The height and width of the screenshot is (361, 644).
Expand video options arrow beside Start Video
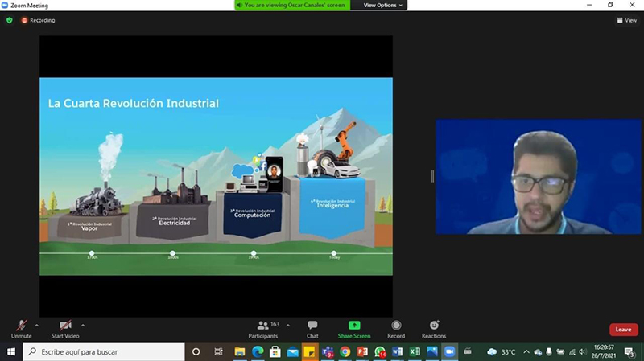pos(83,325)
